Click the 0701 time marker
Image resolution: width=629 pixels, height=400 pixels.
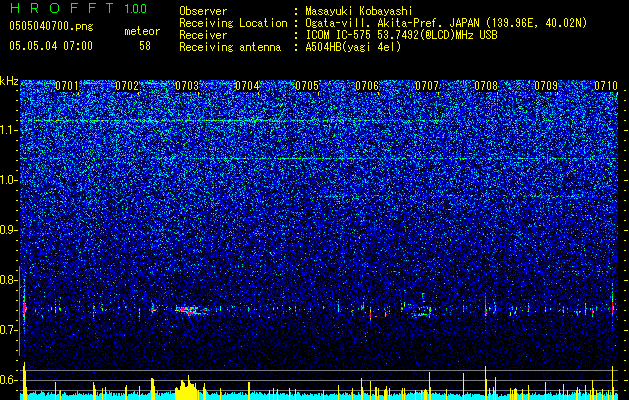click(67, 86)
